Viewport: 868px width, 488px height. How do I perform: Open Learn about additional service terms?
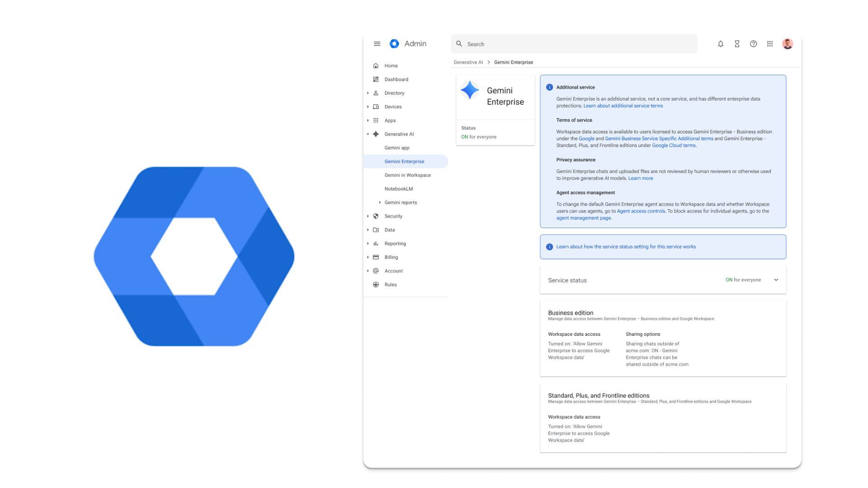click(x=623, y=106)
